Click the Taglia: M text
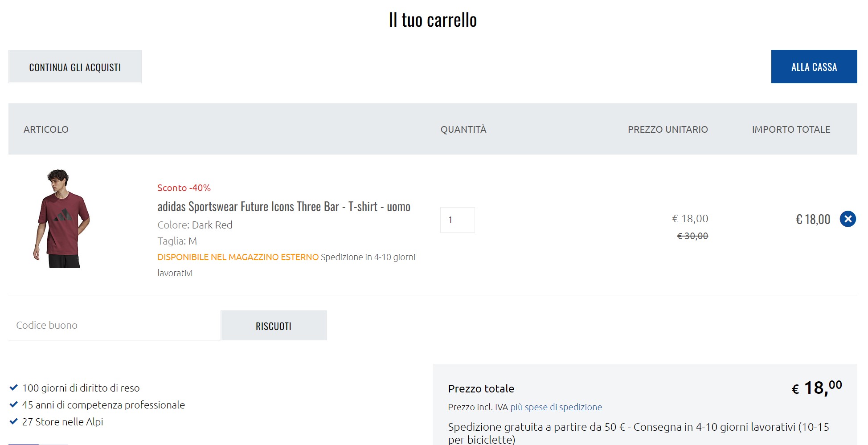This screenshot has height=445, width=868. point(177,241)
